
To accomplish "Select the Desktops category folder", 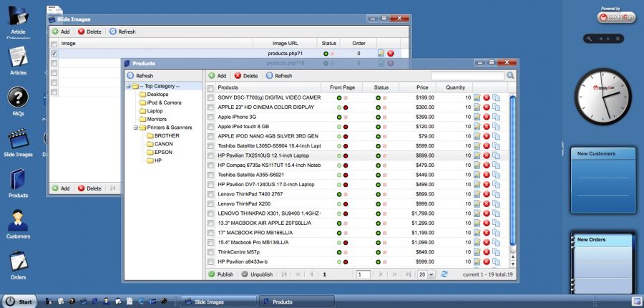I will pos(154,95).
